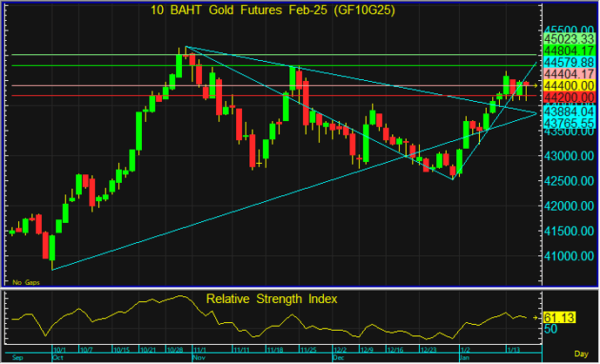
Task: Click the yellow 44400.00 current price tag
Action: click(568, 86)
